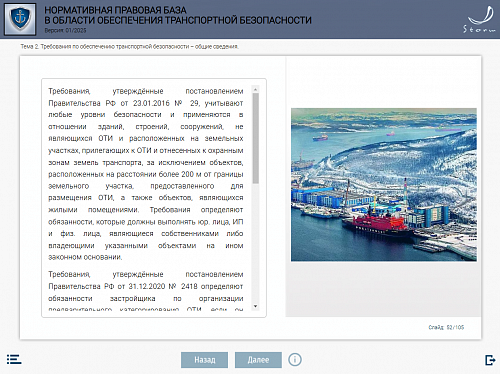
Task: Click the scrollbar track below the thumb
Action: tap(256, 243)
